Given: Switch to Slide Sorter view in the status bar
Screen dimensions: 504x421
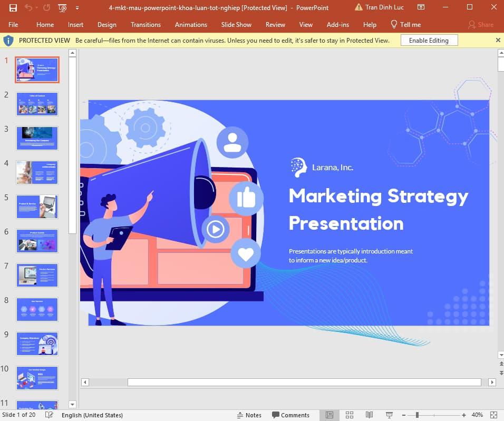Looking at the screenshot, I should tap(349, 415).
